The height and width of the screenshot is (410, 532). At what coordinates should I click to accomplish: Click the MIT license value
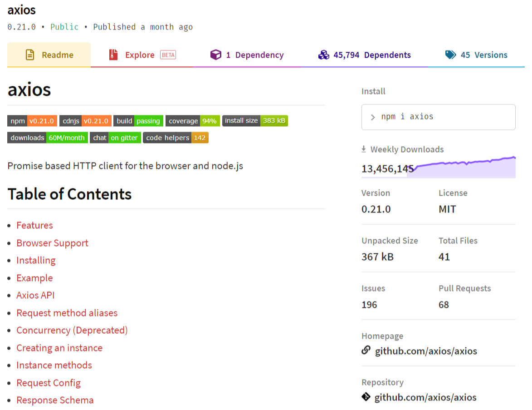pos(448,209)
